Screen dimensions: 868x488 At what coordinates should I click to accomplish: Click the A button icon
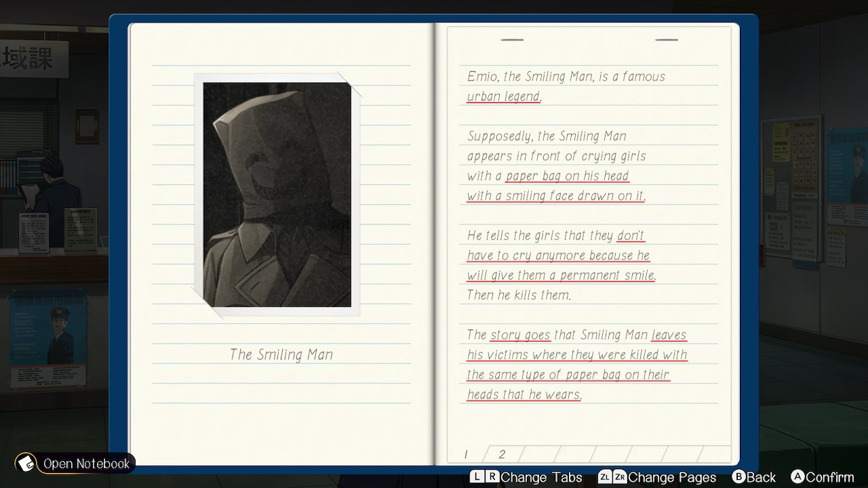click(x=797, y=477)
